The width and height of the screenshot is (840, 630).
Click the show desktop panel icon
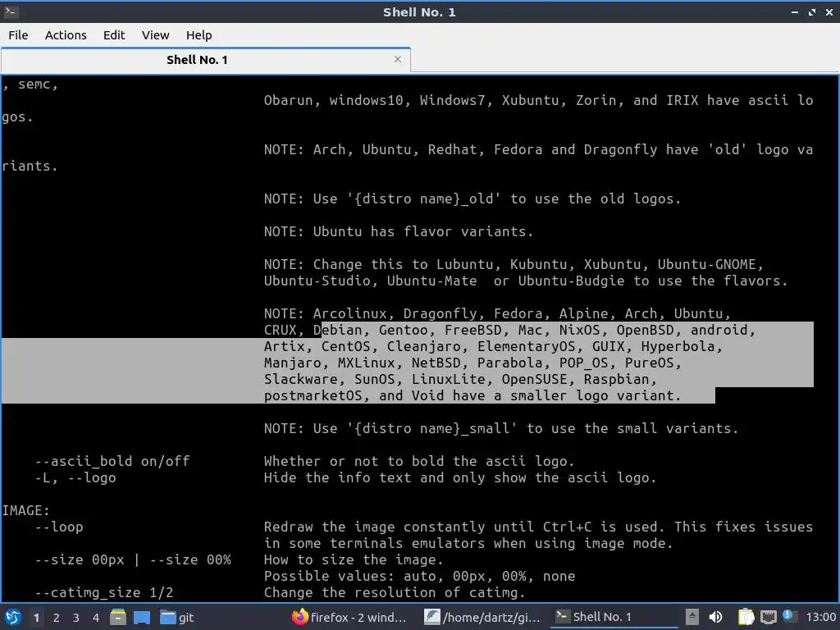pos(142,617)
